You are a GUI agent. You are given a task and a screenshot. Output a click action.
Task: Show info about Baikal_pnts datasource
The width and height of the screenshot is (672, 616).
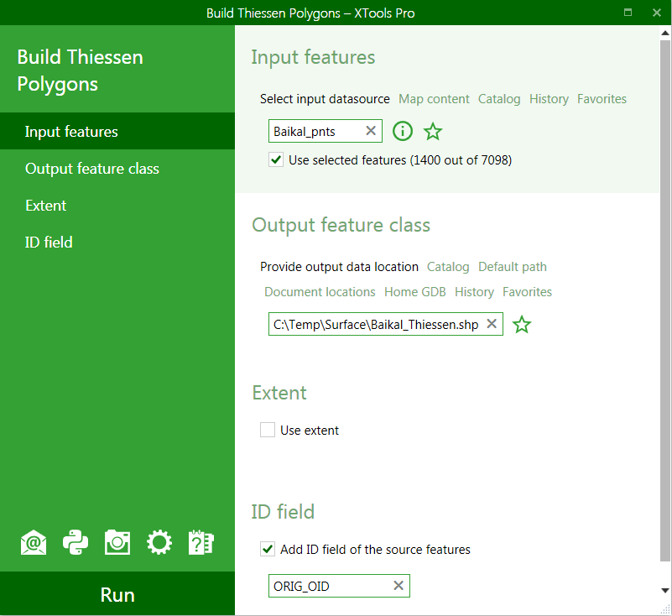(x=403, y=131)
